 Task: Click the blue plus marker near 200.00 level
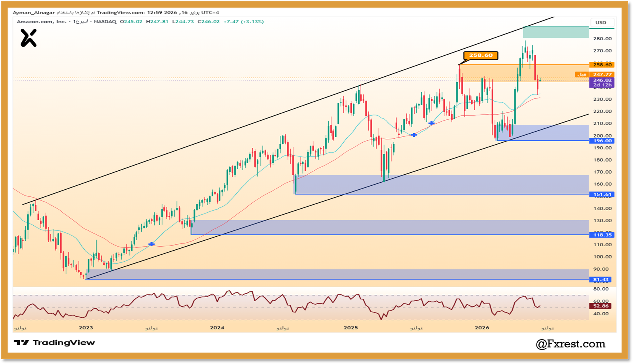414,135
